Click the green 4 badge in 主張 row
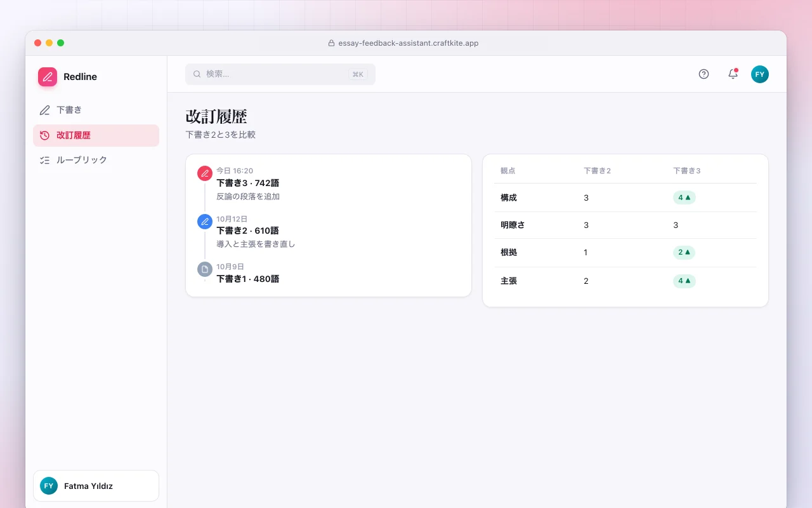Image resolution: width=812 pixels, height=508 pixels. pos(684,281)
